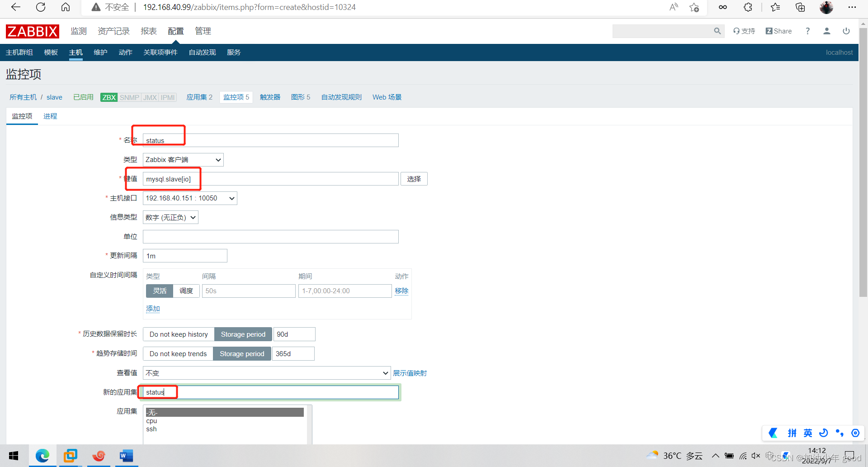Open 查看值 不变 dropdown
The height and width of the screenshot is (467, 868).
[x=267, y=373]
